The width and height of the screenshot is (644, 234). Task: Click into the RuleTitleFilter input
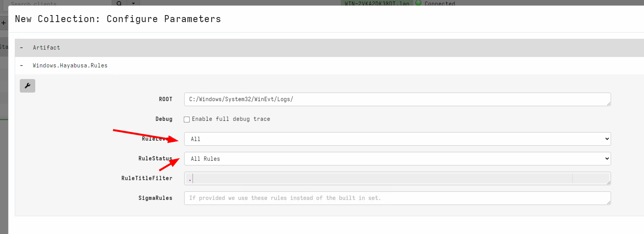[380, 178]
